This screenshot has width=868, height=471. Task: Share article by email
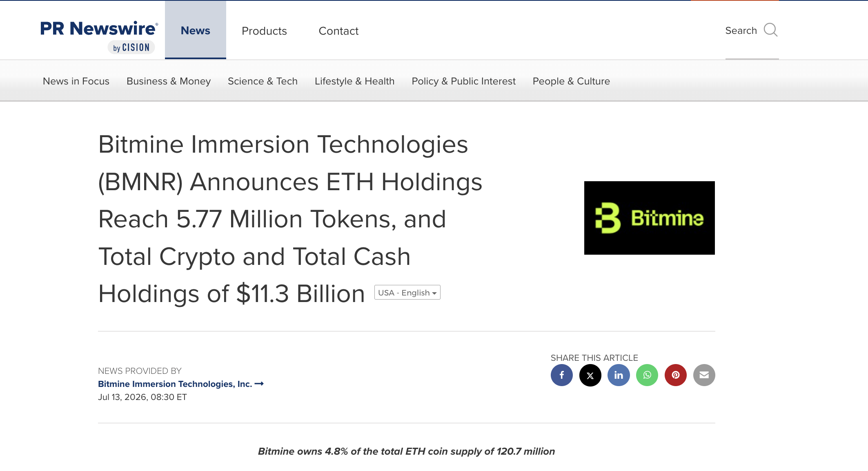(x=704, y=375)
